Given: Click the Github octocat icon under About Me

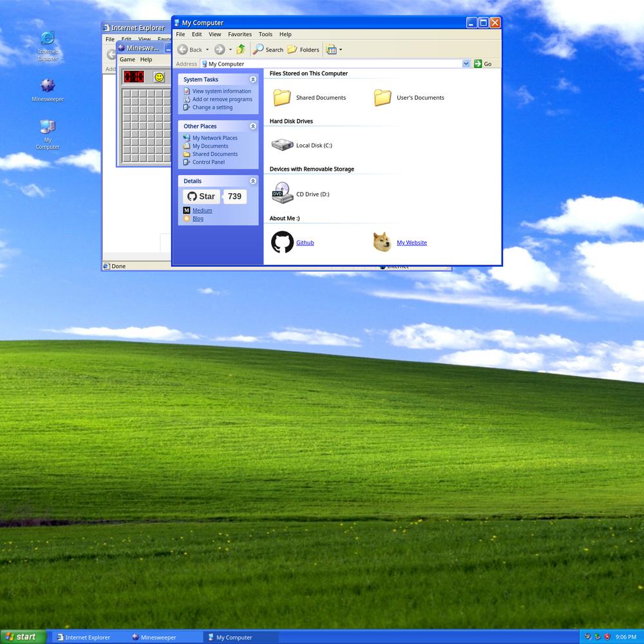Looking at the screenshot, I should click(282, 242).
